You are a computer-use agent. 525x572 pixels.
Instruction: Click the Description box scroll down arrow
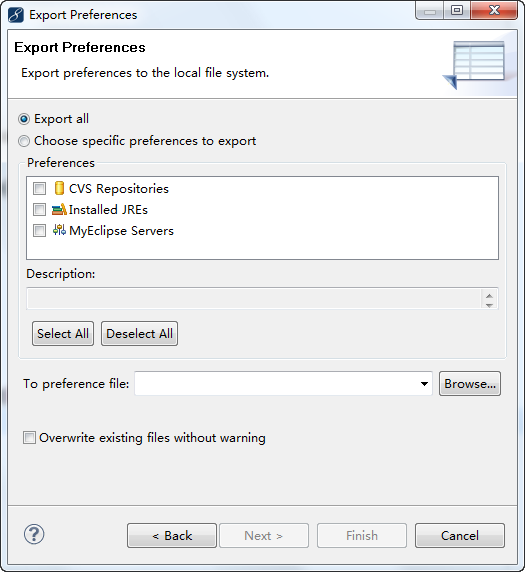(490, 305)
